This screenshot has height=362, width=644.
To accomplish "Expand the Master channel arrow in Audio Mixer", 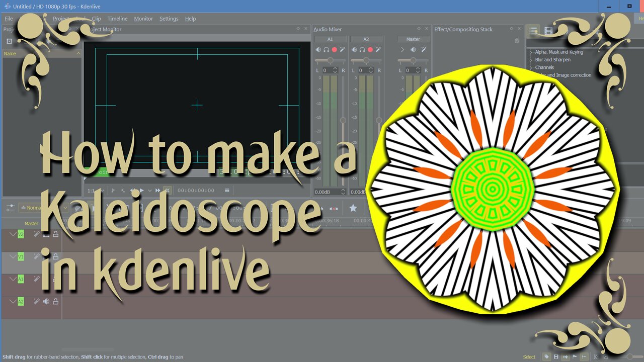I will pos(402,49).
